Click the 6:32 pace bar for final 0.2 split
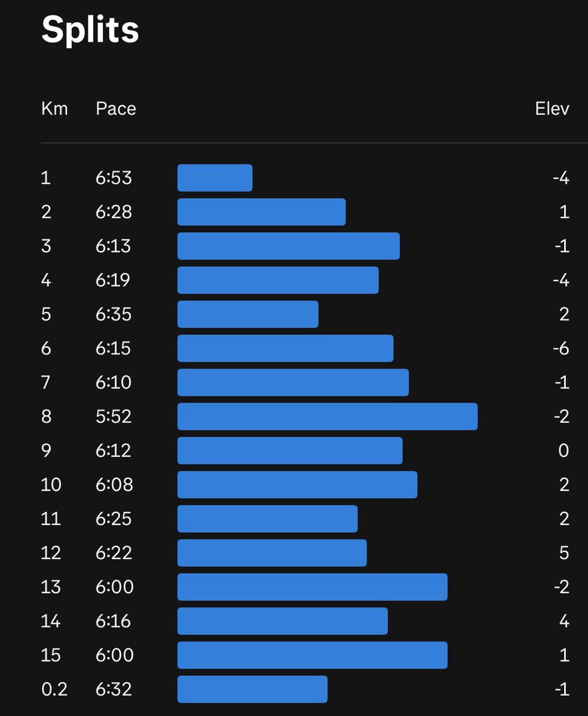 (x=253, y=689)
